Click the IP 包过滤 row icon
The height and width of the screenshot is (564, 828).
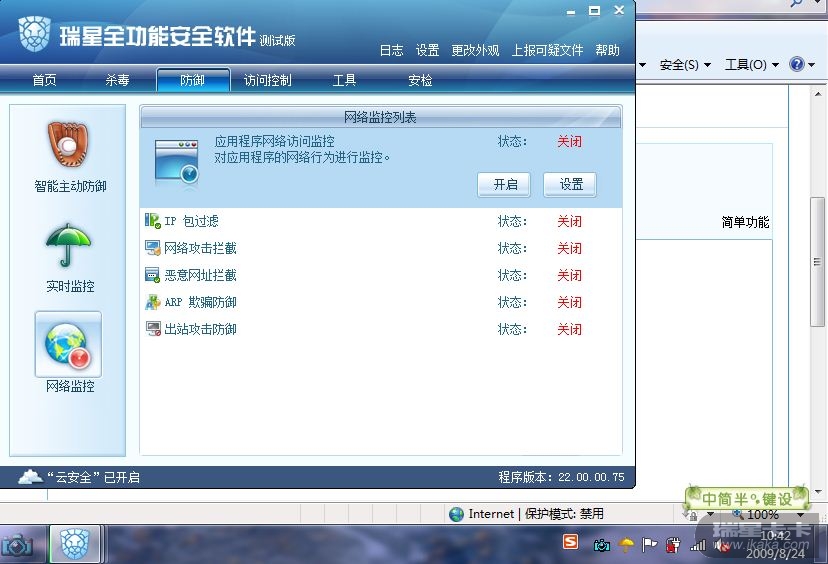[x=153, y=221]
